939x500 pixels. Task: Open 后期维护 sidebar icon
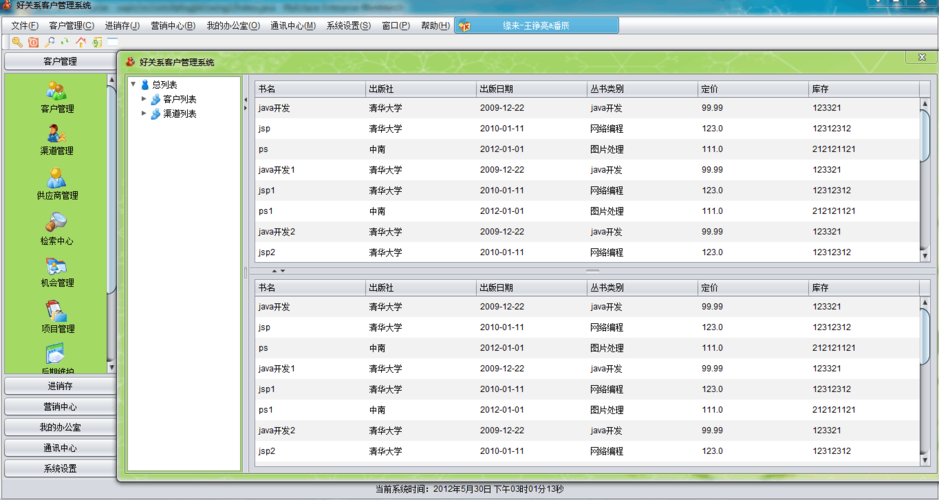point(56,354)
